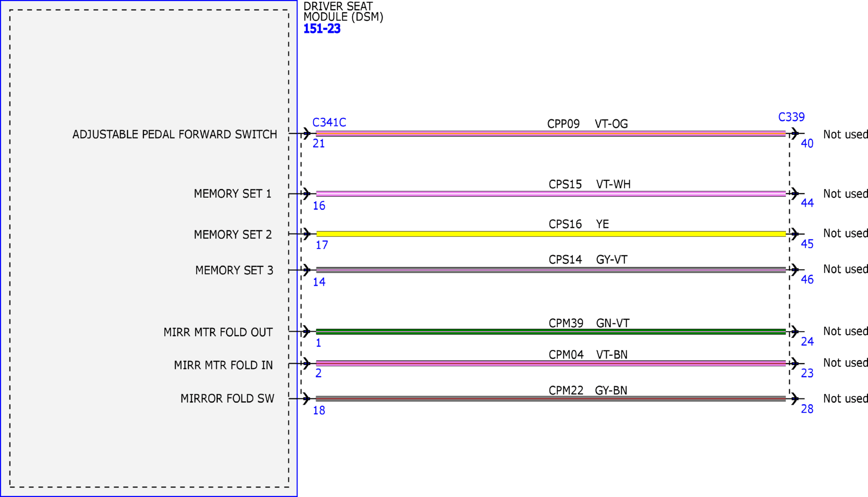Click the blue 151-23 module reference link

[322, 29]
